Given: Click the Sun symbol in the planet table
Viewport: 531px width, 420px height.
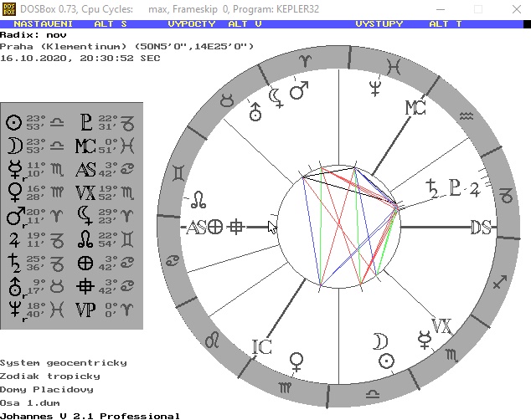Looking at the screenshot, I should pos(14,122).
